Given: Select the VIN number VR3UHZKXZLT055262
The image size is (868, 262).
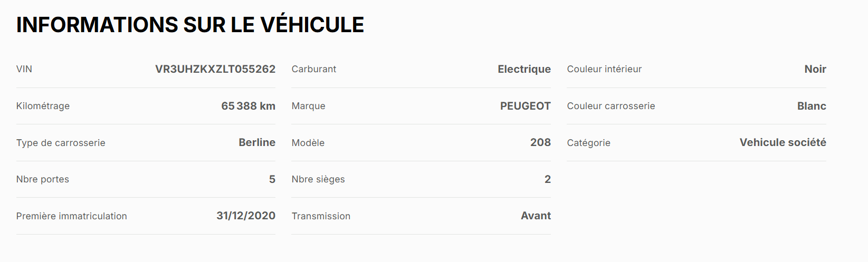Looking at the screenshot, I should (x=215, y=69).
